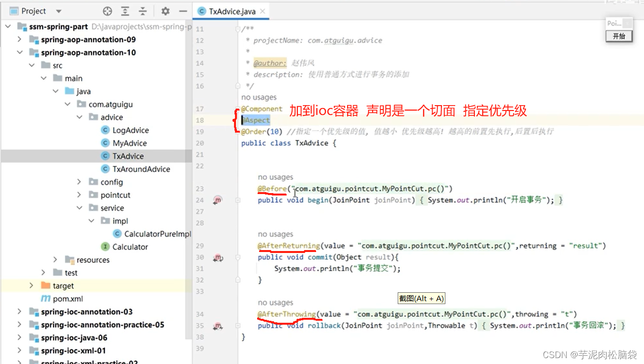644x364 pixels.
Task: Close the TxAdvice.java tab
Action: [263, 11]
